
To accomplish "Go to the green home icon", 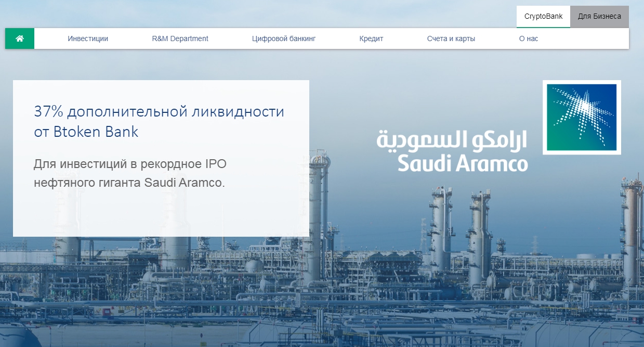I will coord(20,38).
